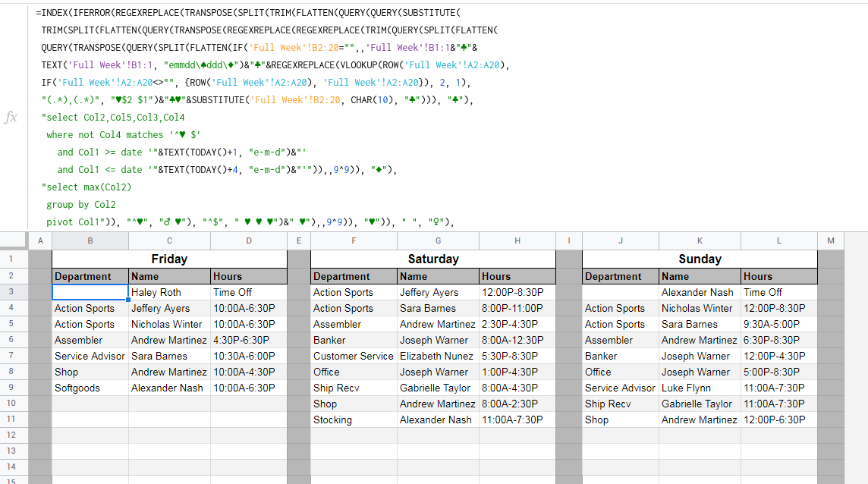Image resolution: width=868 pixels, height=484 pixels.
Task: Select Saturday's 12:00P-8:30P hours cell
Action: click(x=517, y=292)
